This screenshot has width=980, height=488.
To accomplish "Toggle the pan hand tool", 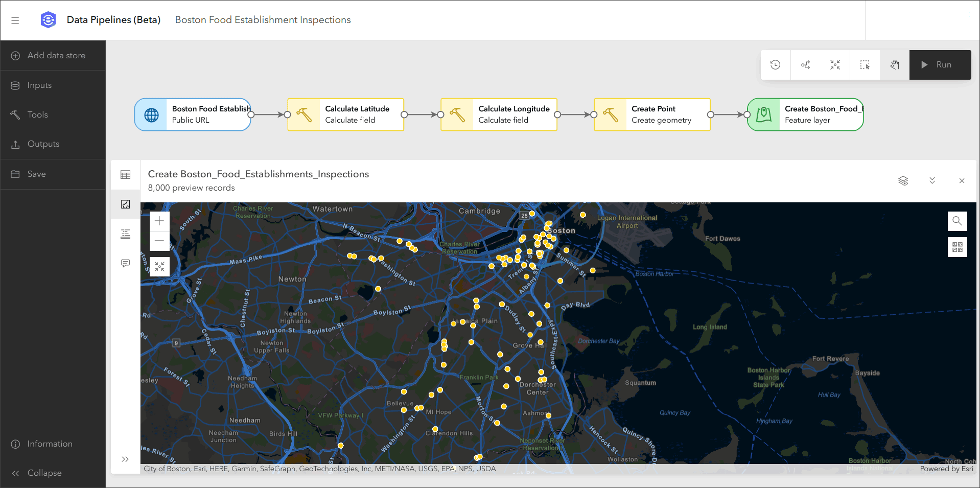I will (894, 65).
